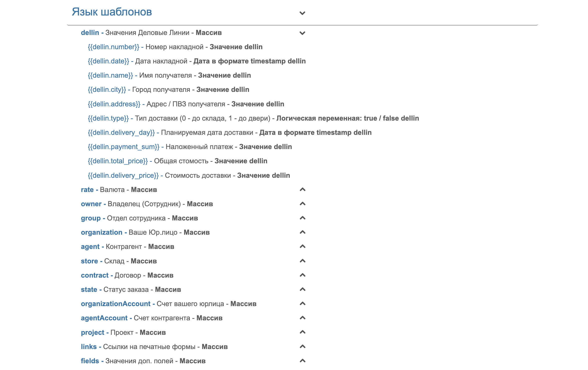Click the {{dellin.date}} template variable
Screen dimensions: 588x370
(108, 61)
